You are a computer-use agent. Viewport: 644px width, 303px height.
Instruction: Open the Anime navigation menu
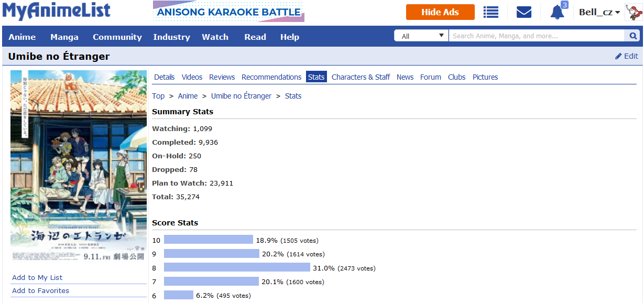point(22,37)
